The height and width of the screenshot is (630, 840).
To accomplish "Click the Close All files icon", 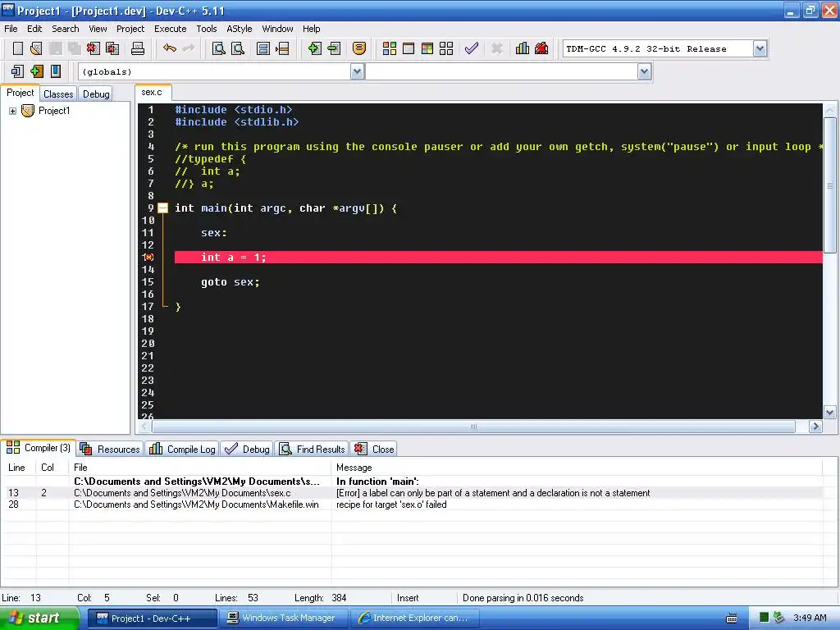I will tap(112, 48).
